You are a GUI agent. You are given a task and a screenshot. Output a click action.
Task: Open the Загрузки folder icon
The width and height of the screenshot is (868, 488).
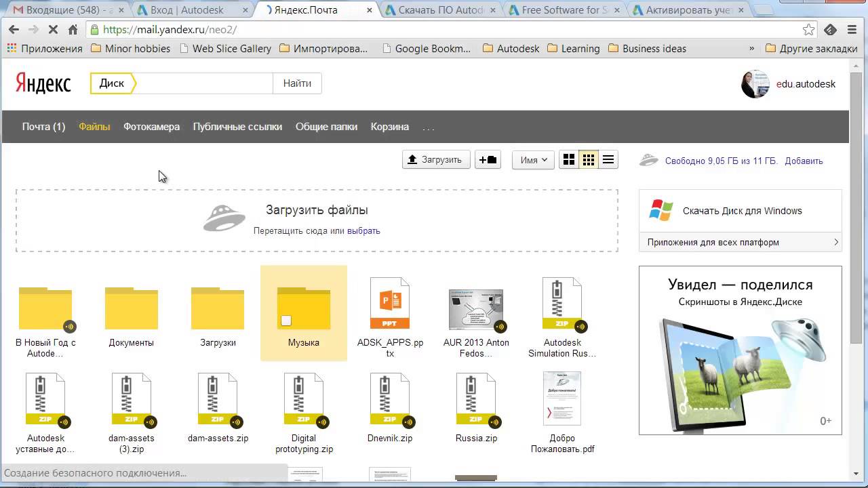(218, 309)
